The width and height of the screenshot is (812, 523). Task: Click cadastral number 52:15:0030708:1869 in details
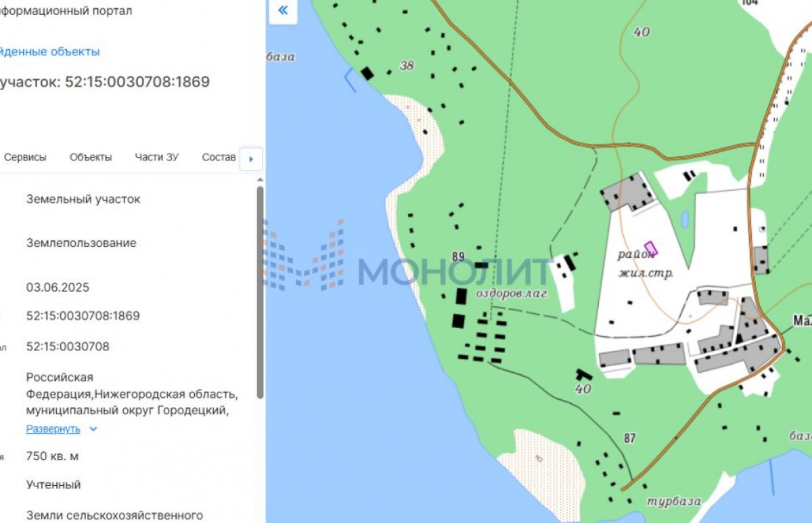point(83,316)
